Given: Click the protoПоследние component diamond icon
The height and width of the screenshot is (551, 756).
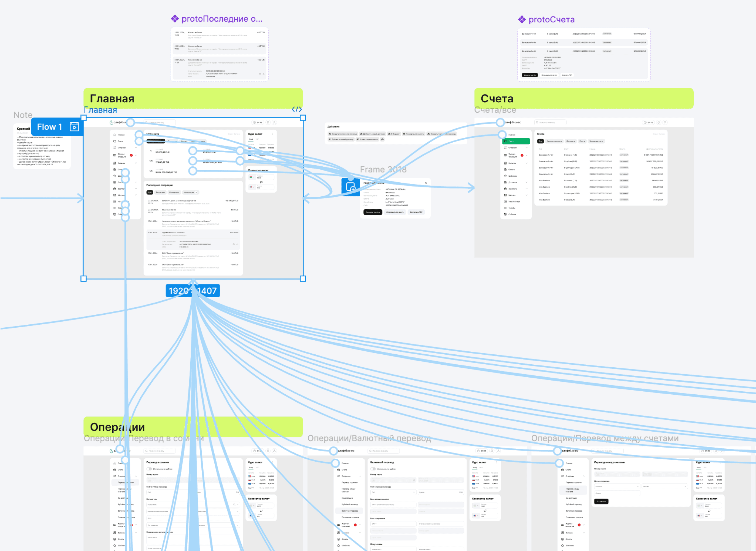Looking at the screenshot, I should click(175, 19).
